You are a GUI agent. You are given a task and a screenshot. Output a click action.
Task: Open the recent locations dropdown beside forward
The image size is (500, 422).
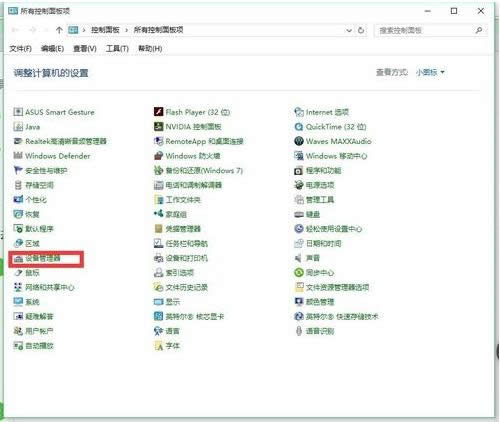[46, 30]
